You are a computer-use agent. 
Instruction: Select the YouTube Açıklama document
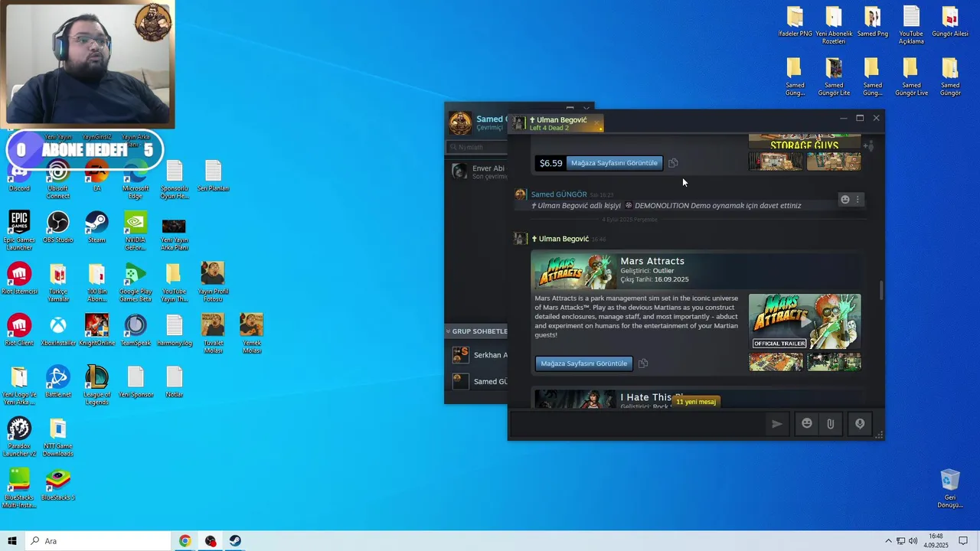[x=911, y=26]
